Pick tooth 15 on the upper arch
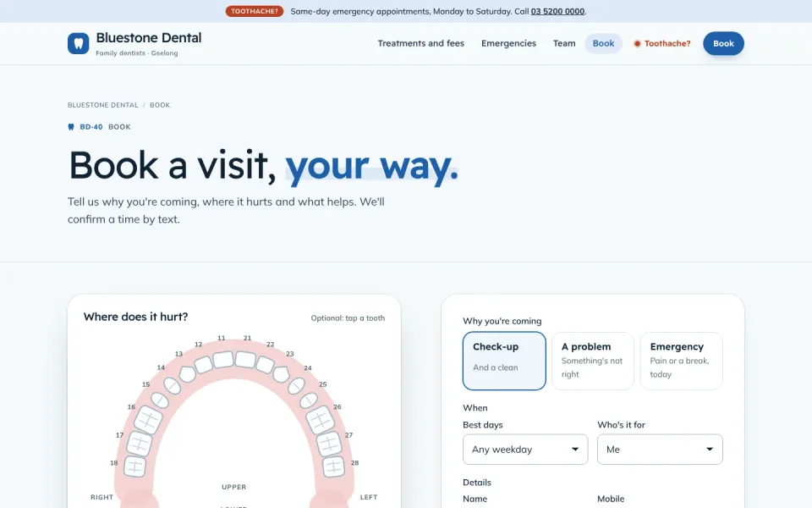This screenshot has width=812, height=508. click(x=160, y=400)
